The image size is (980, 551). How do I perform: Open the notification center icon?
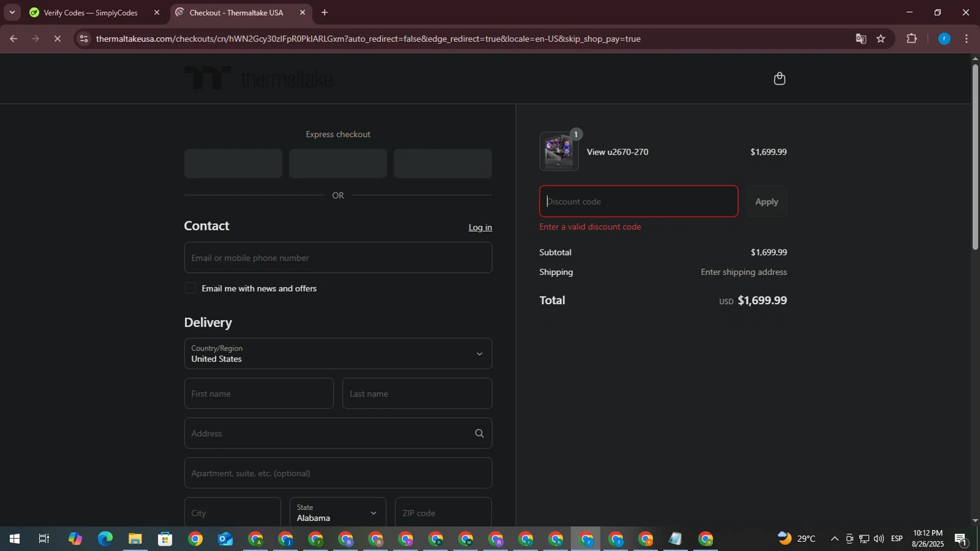[961, 539]
